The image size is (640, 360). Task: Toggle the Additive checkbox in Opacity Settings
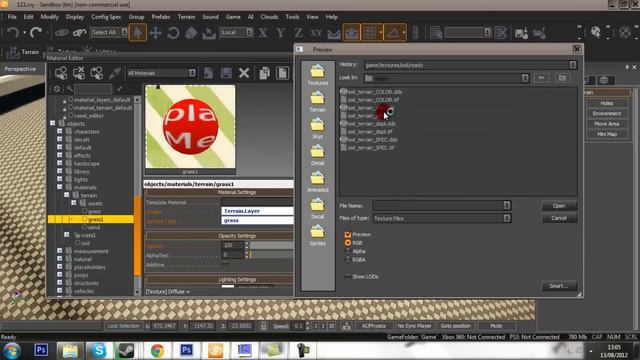pos(225,264)
